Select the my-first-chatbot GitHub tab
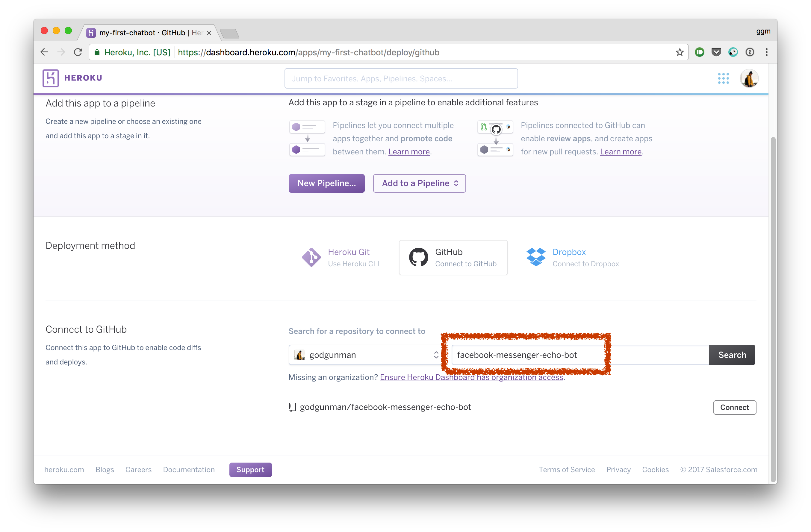 coord(149,33)
